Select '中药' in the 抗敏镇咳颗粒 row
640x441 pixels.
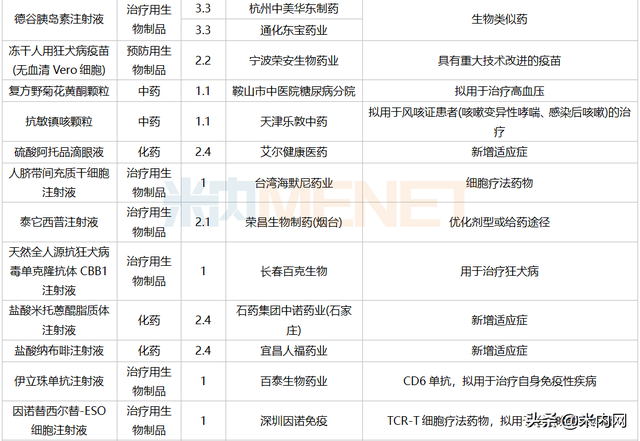[149, 121]
